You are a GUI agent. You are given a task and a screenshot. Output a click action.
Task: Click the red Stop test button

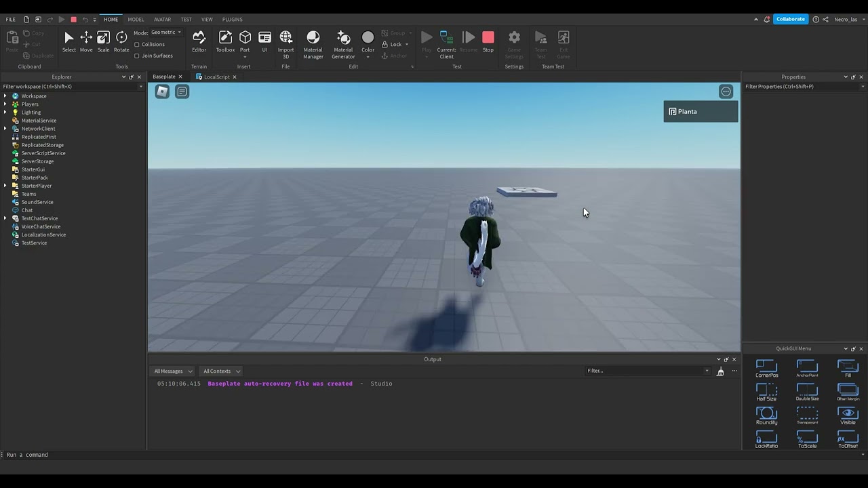click(x=488, y=41)
